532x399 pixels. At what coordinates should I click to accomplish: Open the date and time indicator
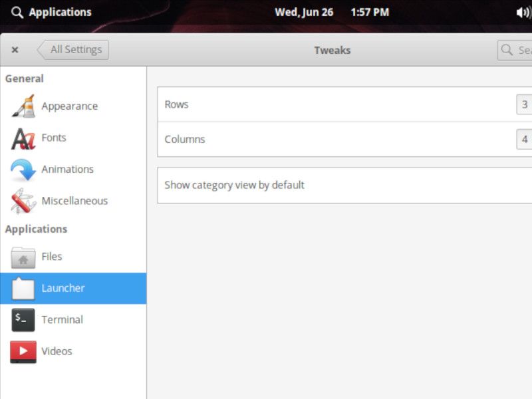pos(332,12)
